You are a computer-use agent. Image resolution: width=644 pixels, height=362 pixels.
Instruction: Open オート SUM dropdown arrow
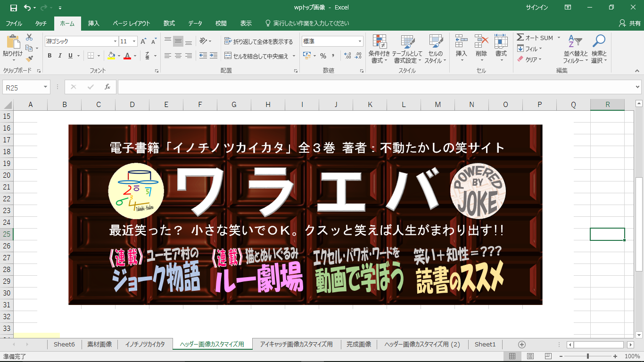[x=559, y=38]
